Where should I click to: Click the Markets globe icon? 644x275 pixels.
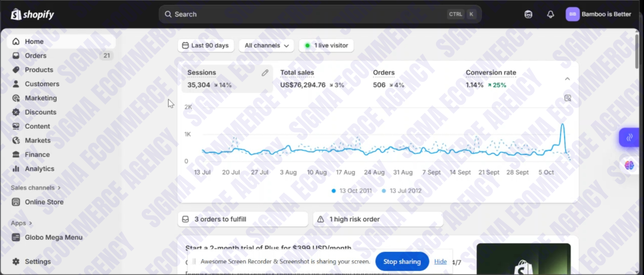(16, 140)
